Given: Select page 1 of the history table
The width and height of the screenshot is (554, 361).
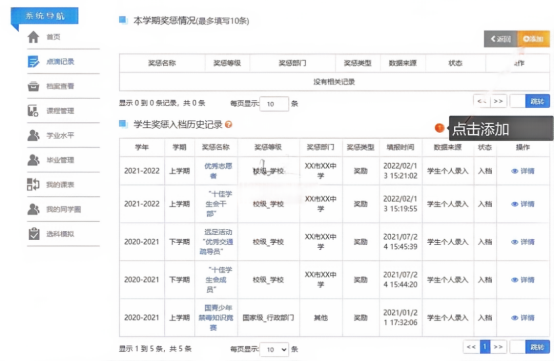Looking at the screenshot, I should [x=485, y=347].
